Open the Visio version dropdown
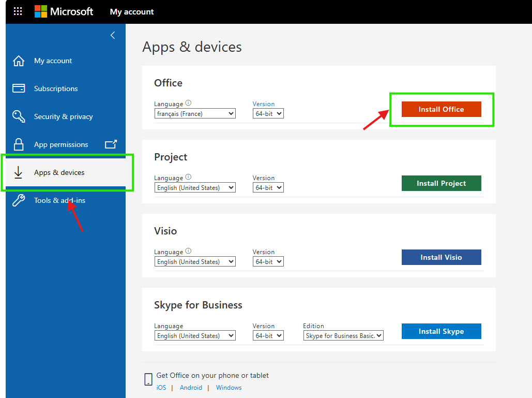 [268, 262]
